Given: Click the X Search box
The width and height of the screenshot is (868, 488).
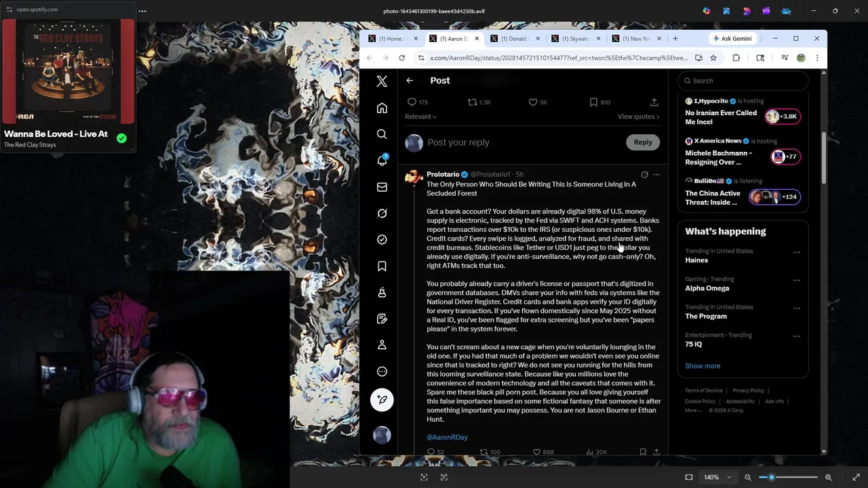Looking at the screenshot, I should coord(743,81).
